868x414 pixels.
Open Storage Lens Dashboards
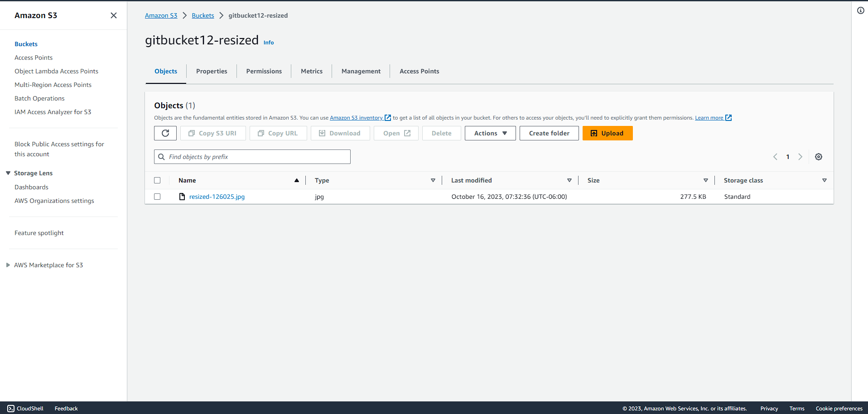(x=31, y=187)
